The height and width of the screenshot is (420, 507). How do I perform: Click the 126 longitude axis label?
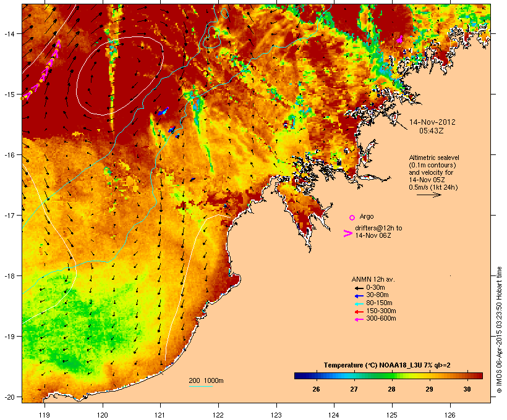click(449, 415)
